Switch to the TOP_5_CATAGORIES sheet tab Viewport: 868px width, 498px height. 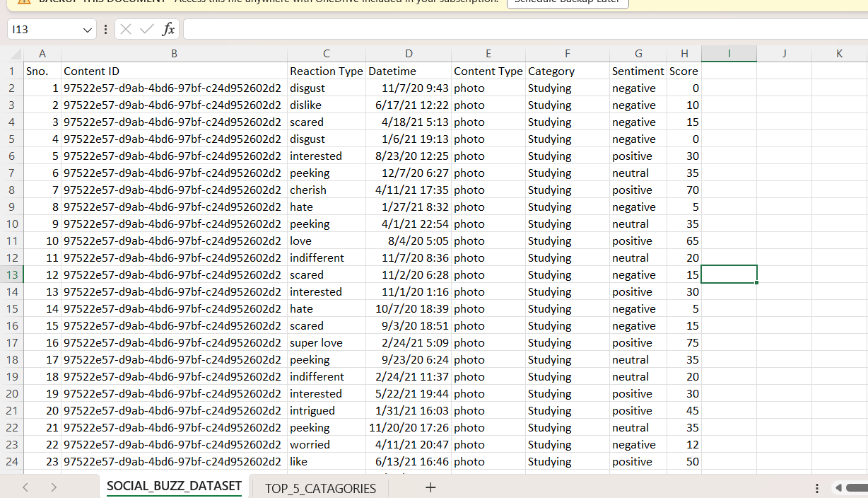point(320,488)
